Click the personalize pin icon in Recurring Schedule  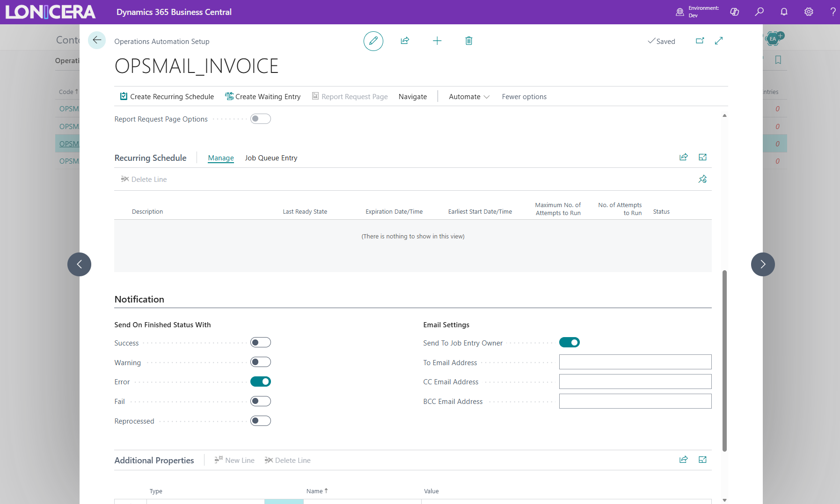coord(703,179)
